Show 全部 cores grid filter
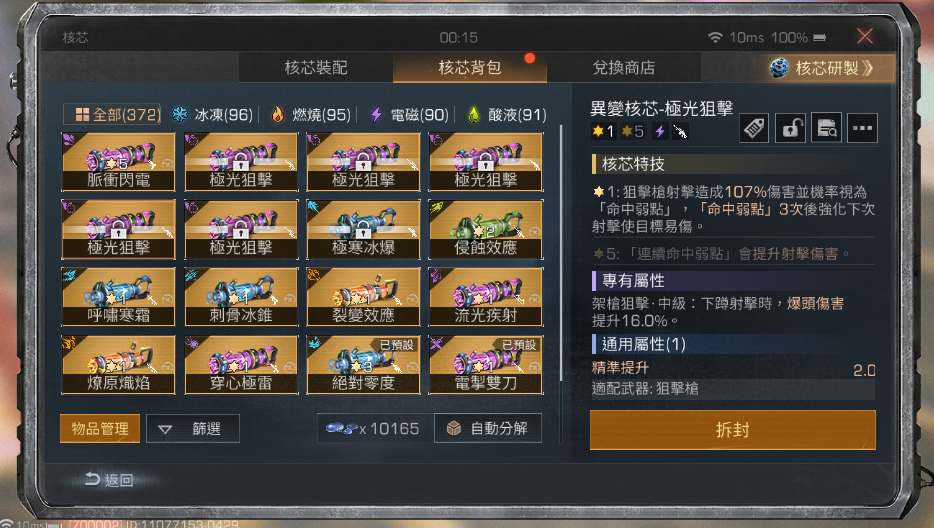 click(x=112, y=114)
